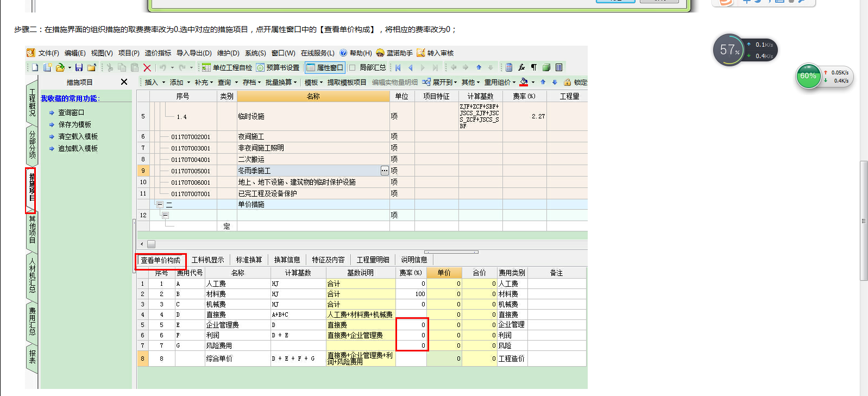
Task: Open the 添加 dropdown
Action: [x=180, y=82]
